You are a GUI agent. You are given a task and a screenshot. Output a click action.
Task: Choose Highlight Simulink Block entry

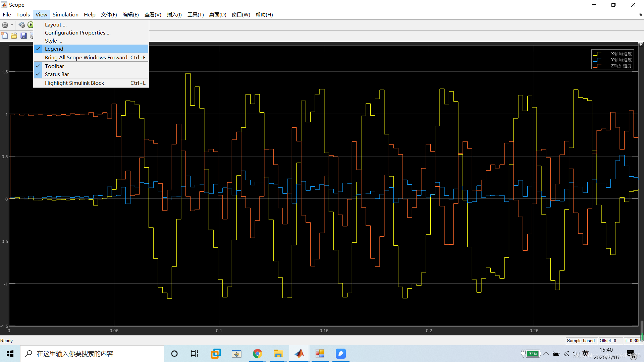pyautogui.click(x=74, y=83)
